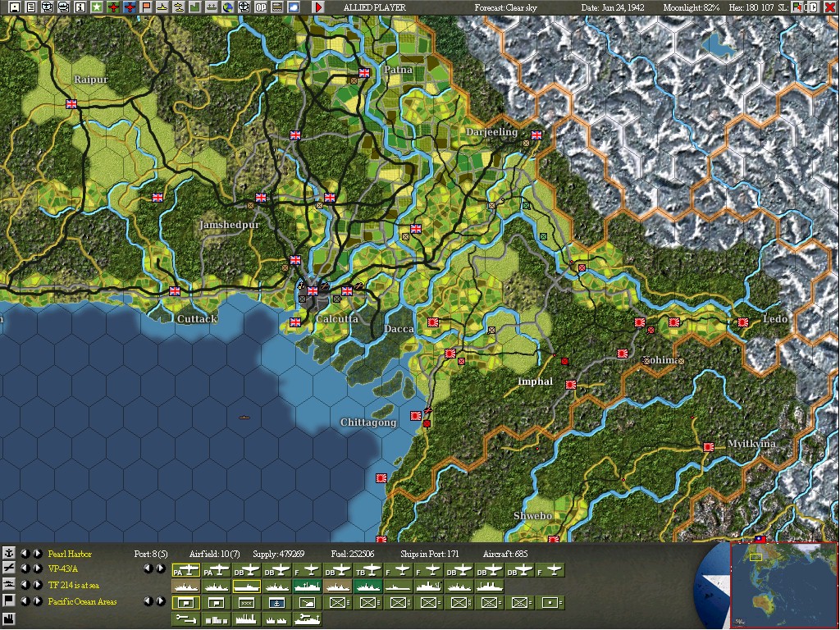Select Japanese base flag at Ledo

743,322
